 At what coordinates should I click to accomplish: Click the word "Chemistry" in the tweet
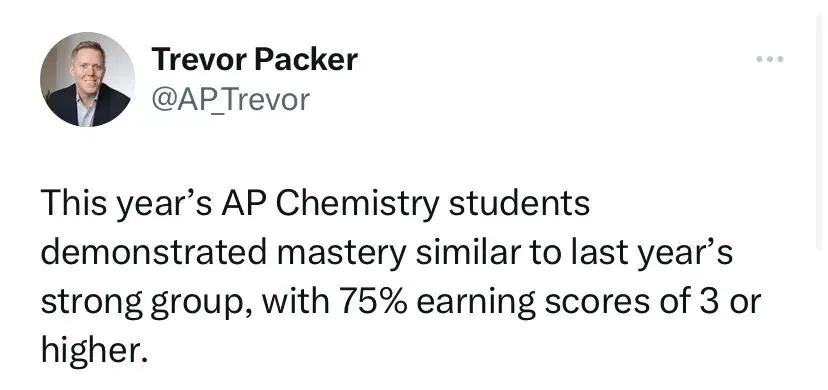[358, 205]
